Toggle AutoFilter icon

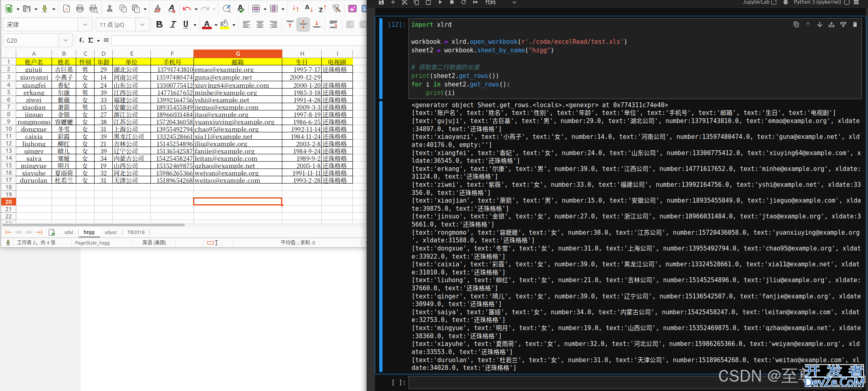[336, 9]
